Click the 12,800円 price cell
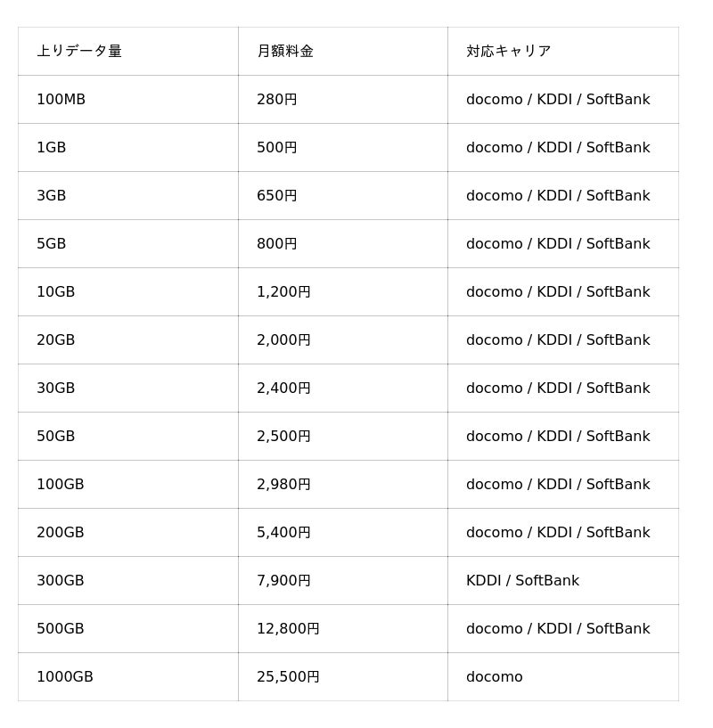This screenshot has width=713, height=728. [x=343, y=628]
